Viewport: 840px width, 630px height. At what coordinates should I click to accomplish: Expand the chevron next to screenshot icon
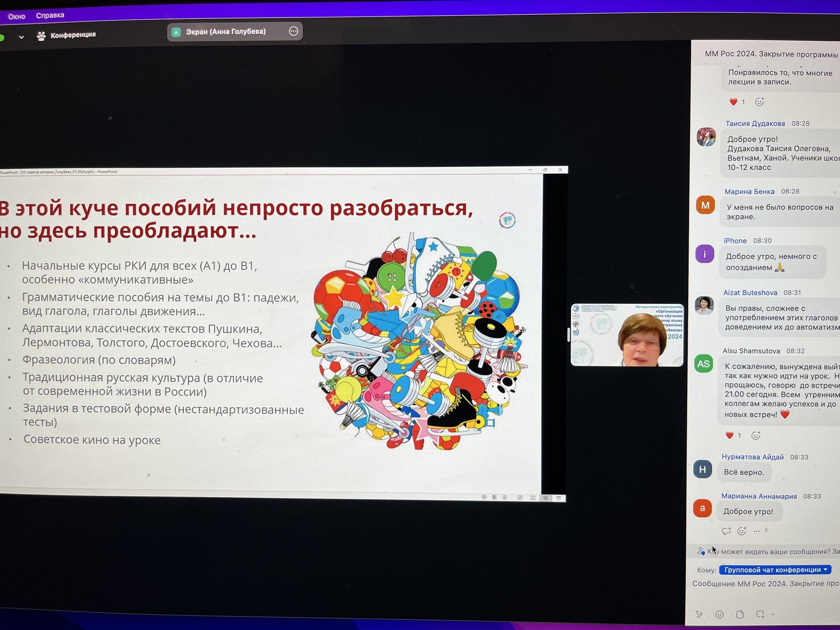773,614
